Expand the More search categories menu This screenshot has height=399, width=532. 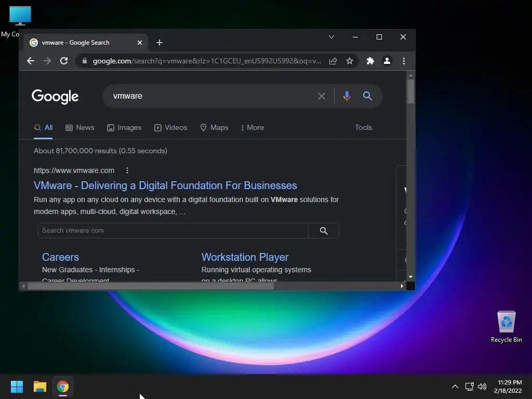pos(252,128)
